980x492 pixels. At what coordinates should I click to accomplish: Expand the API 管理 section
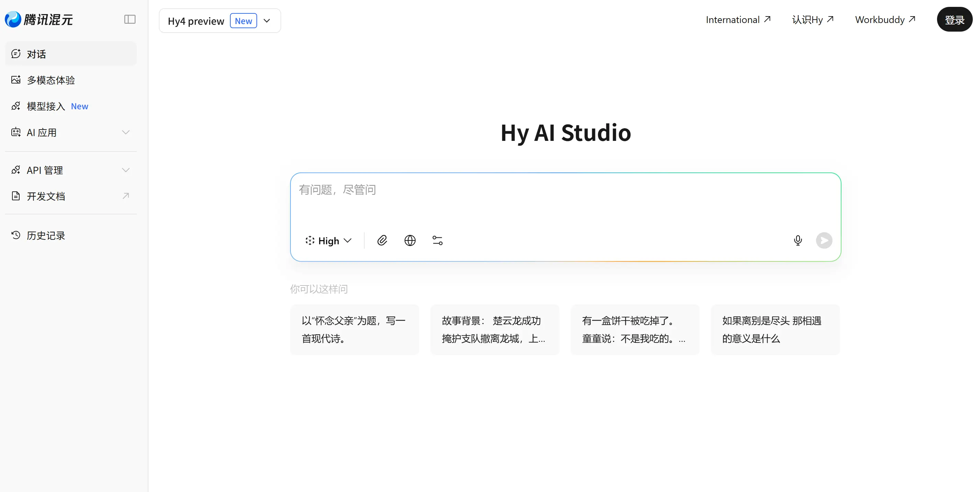[71, 170]
